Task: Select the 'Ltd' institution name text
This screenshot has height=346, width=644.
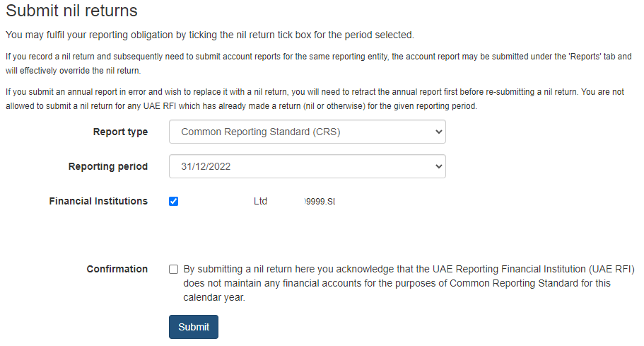Action: pyautogui.click(x=260, y=202)
